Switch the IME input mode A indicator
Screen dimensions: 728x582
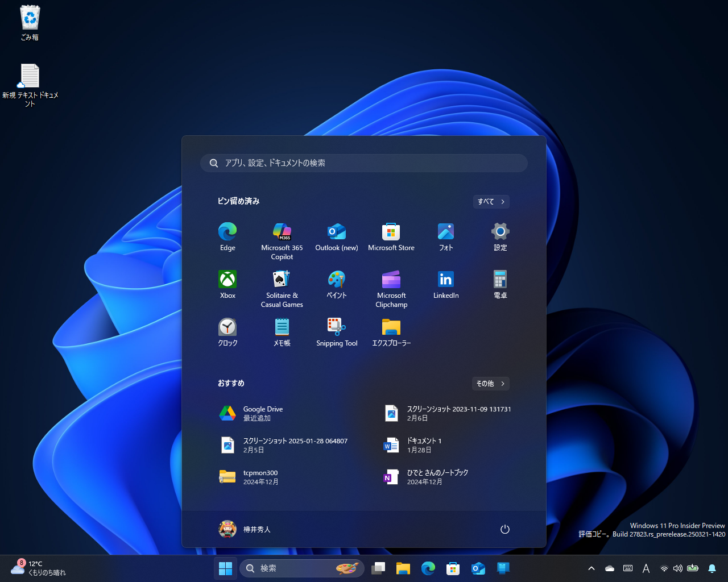point(646,568)
